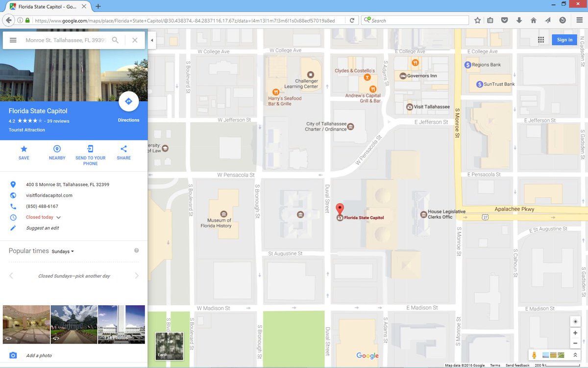588x368 pixels.
Task: Open the 134 Photos thumbnail
Action: pyautogui.click(x=122, y=324)
